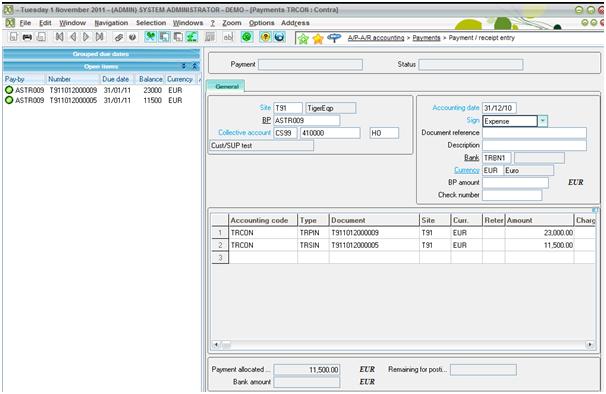Click the grid horizontal scrollbar right arrow
This screenshot has height=394, width=606.
(x=590, y=344)
